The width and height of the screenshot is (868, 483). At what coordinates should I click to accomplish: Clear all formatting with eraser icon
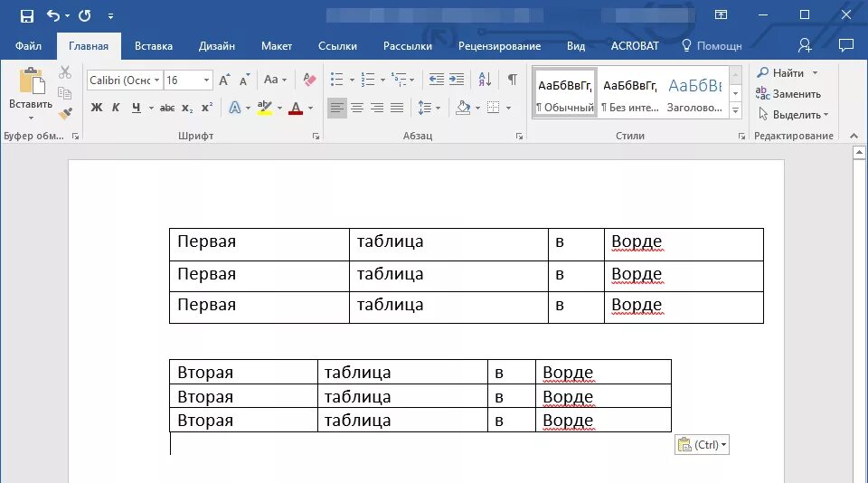click(x=309, y=80)
